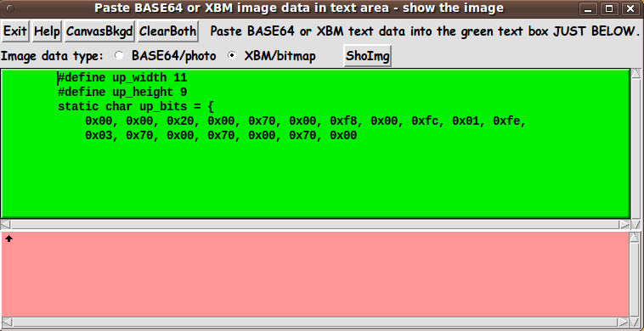The width and height of the screenshot is (644, 331).
Task: Click the pink canvas's right scroll arrow
Action: click(x=623, y=322)
